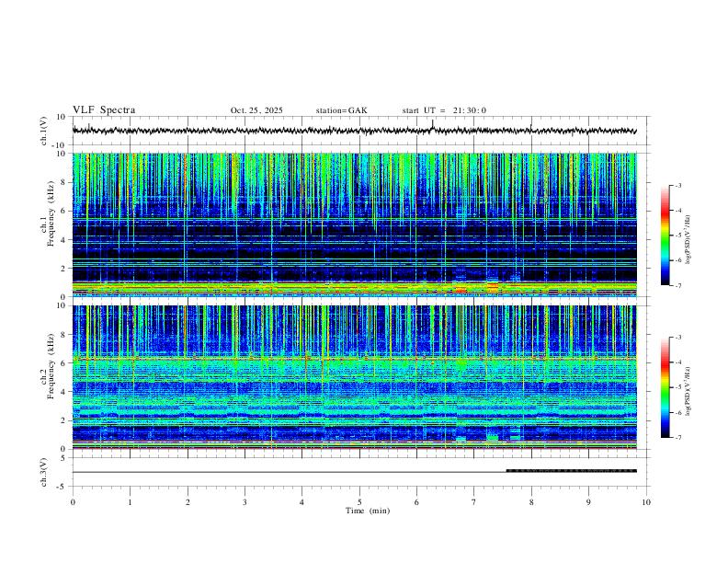This screenshot has height=563, width=728.
Task: Click the "start UT = 21:30:0" header text
Action: [x=444, y=110]
